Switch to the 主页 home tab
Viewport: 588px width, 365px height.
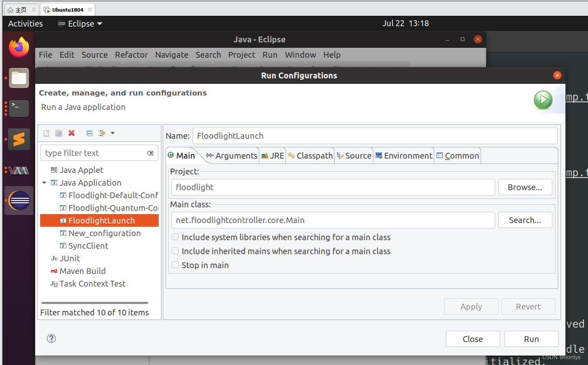(21, 9)
